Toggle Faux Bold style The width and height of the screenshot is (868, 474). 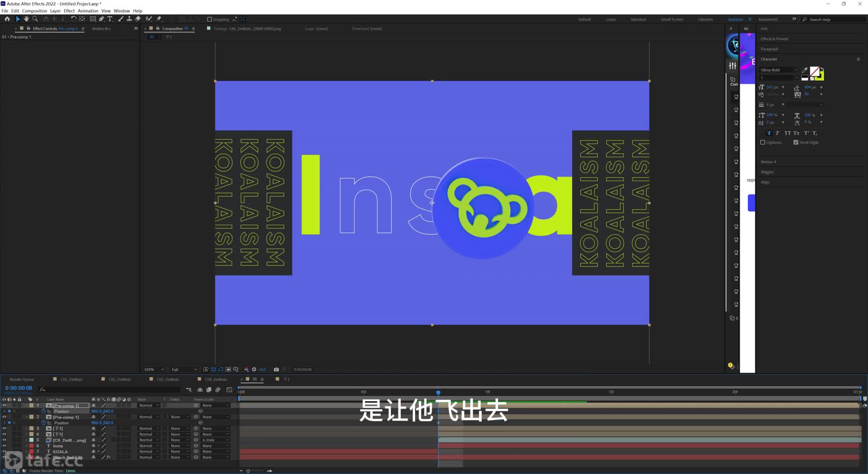769,133
